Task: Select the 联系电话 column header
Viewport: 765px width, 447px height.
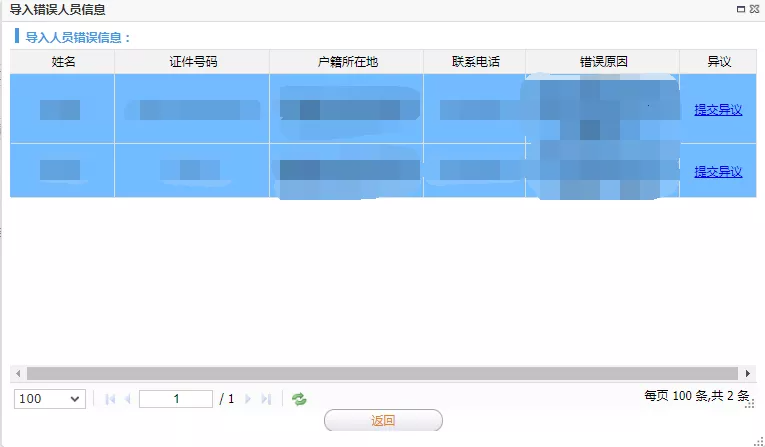Action: [474, 62]
